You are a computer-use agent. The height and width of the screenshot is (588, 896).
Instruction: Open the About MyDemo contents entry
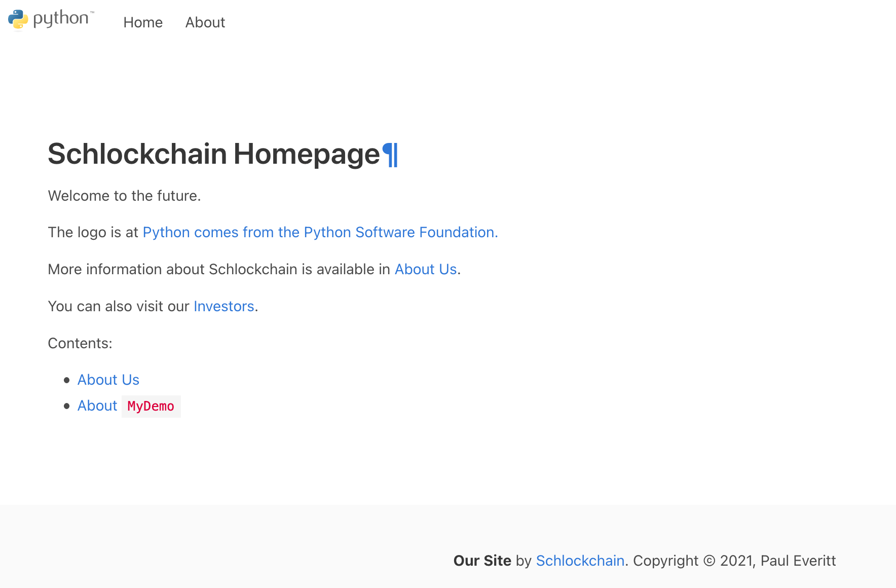(x=97, y=406)
